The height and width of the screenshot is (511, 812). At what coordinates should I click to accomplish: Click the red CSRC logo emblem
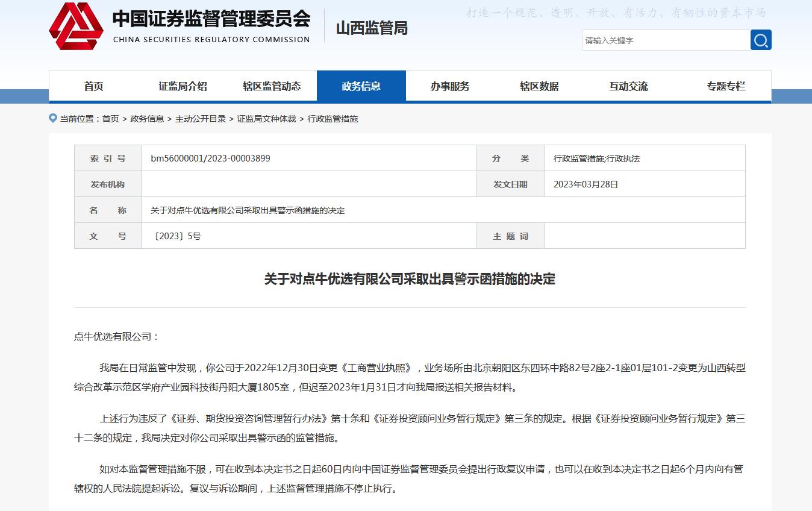pos(76,26)
